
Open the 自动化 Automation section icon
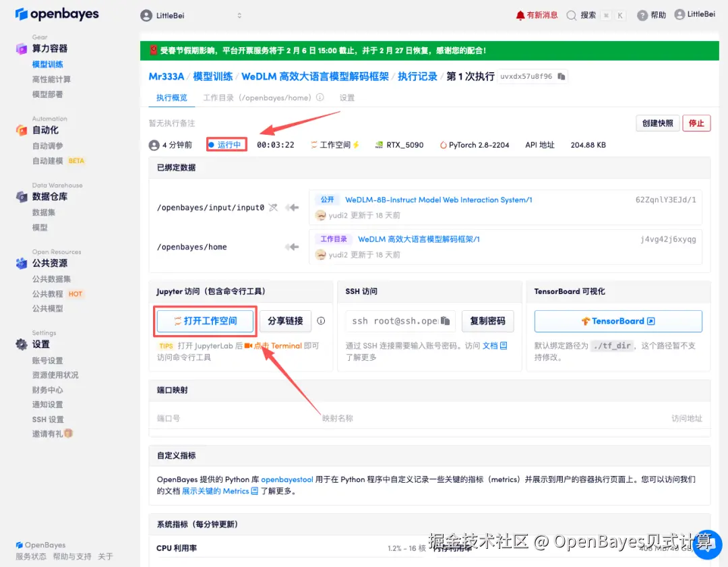tap(23, 131)
